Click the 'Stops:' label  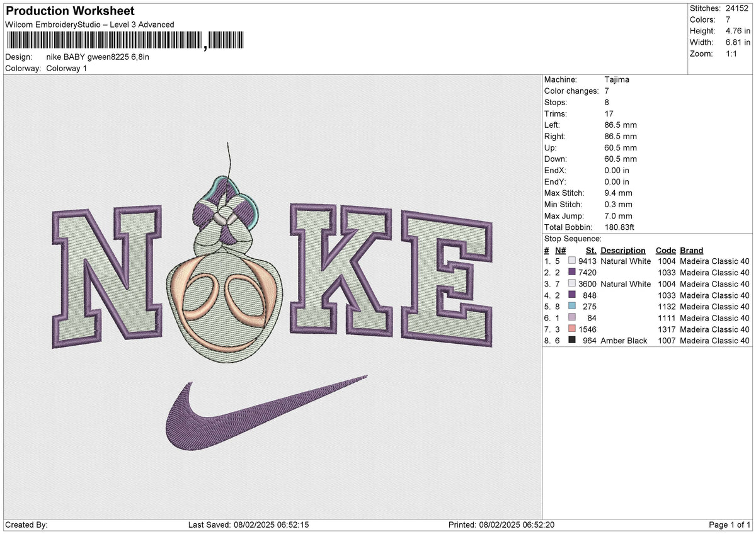tap(556, 102)
